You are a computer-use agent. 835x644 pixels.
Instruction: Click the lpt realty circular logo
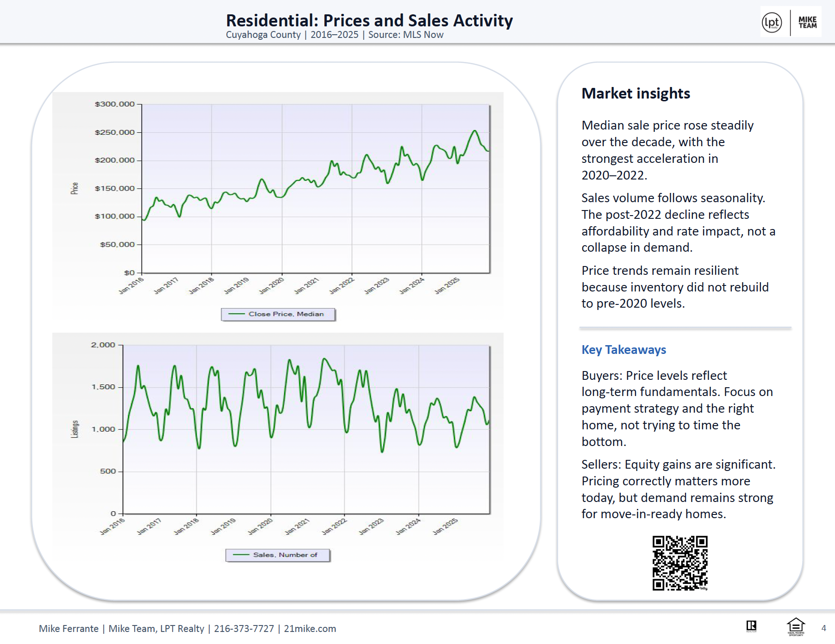pyautogui.click(x=772, y=23)
